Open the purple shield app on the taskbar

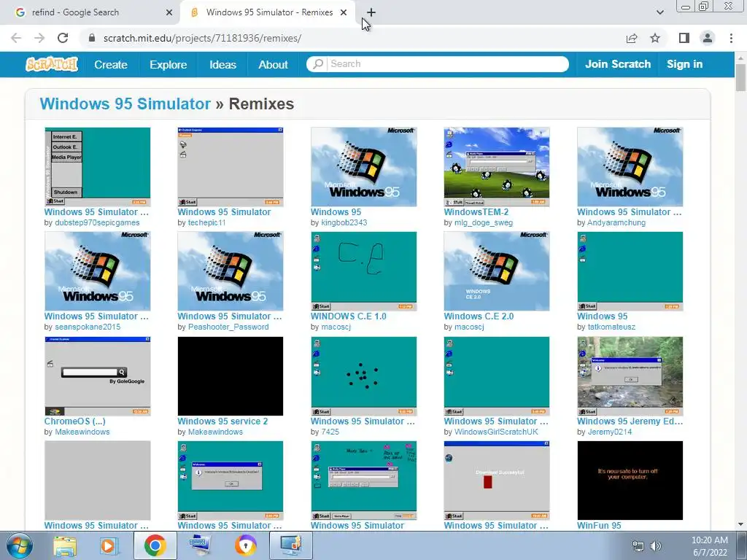(x=246, y=545)
